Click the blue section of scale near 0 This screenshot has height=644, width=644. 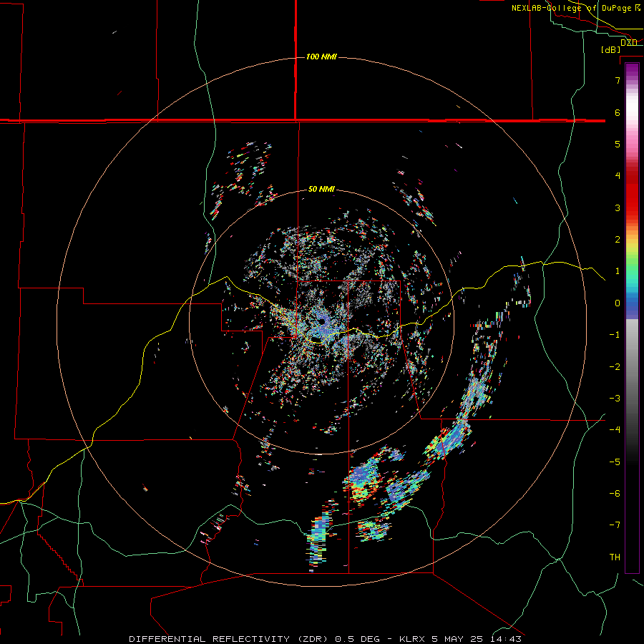[x=632, y=303]
